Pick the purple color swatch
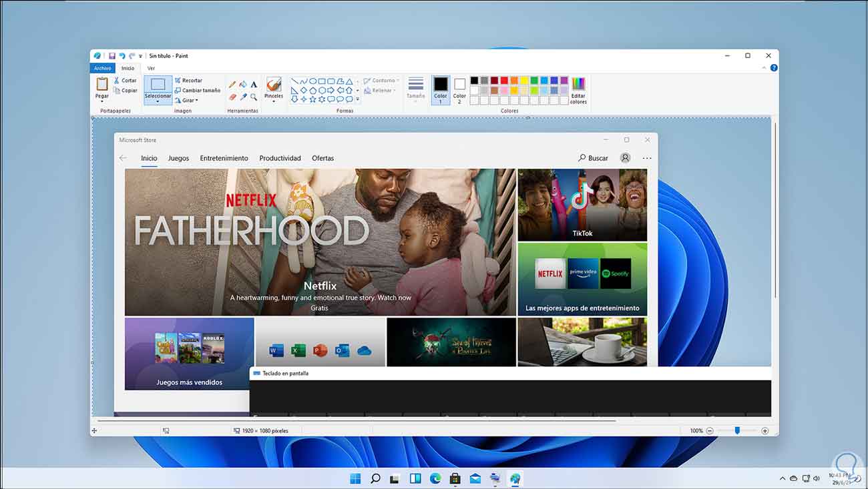Image resolution: width=868 pixels, height=489 pixels. pyautogui.click(x=564, y=81)
